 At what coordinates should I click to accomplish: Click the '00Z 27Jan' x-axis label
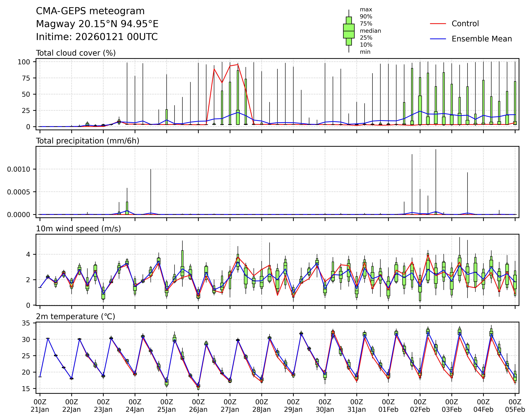point(230,406)
